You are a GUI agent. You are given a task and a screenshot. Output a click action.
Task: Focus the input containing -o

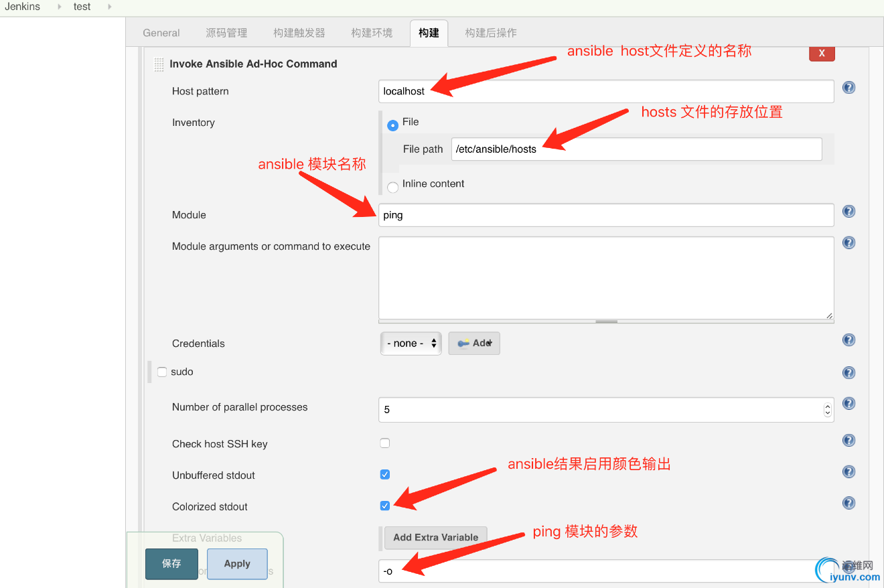point(606,571)
